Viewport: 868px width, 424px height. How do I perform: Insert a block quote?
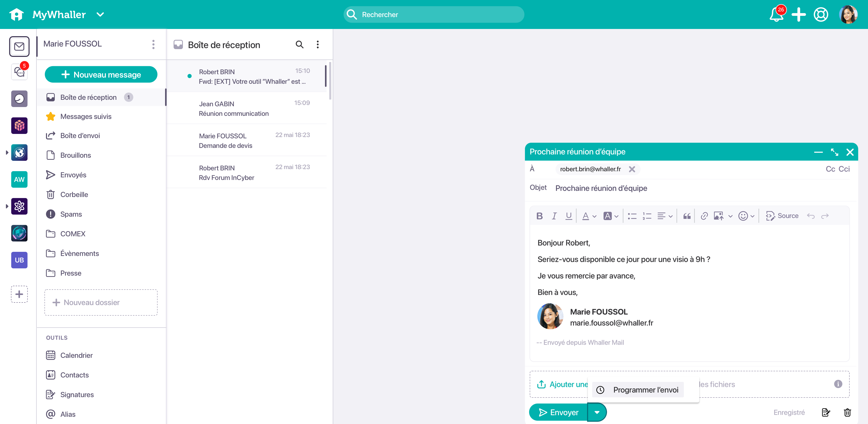[687, 216]
